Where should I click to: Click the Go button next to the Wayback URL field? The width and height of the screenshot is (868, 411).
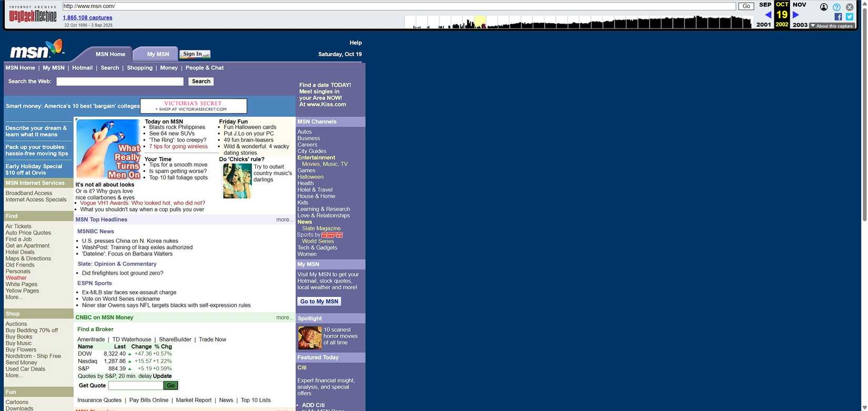point(746,6)
